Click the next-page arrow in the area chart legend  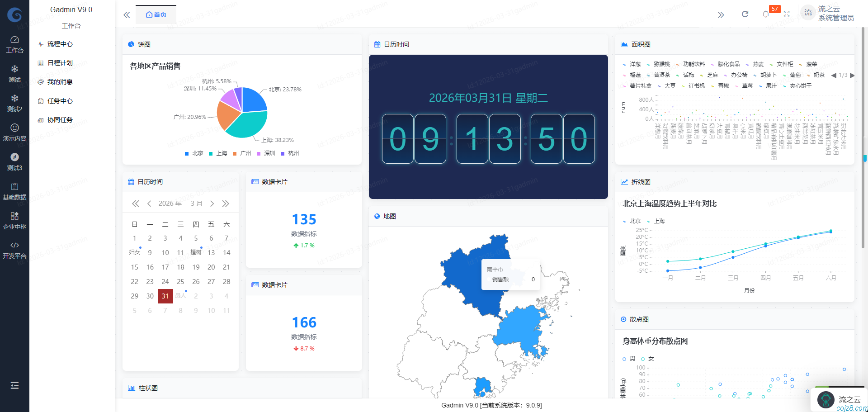853,75
